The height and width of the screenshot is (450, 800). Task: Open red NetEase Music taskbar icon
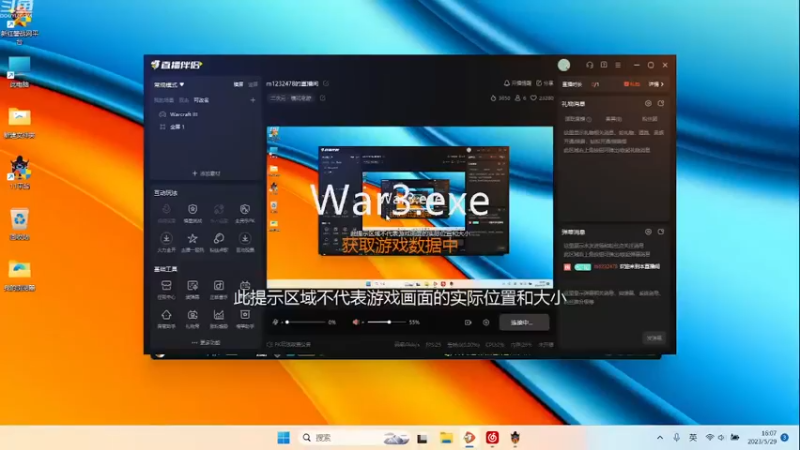(x=492, y=438)
